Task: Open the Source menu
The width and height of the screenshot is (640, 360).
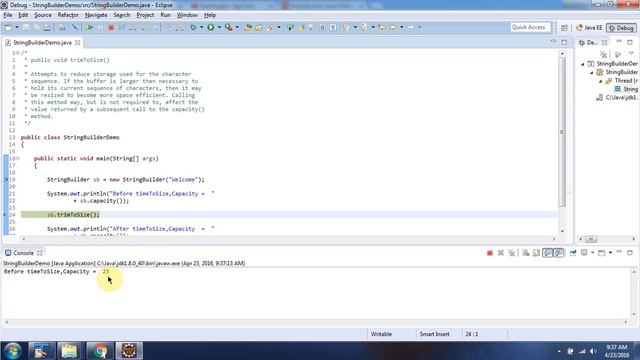Action: click(x=43, y=15)
